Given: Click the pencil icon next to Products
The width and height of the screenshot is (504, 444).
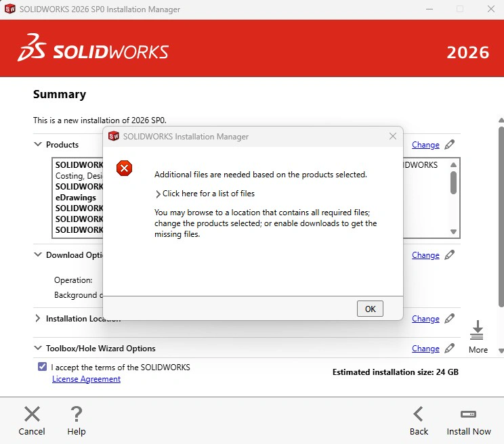Looking at the screenshot, I should (449, 144).
